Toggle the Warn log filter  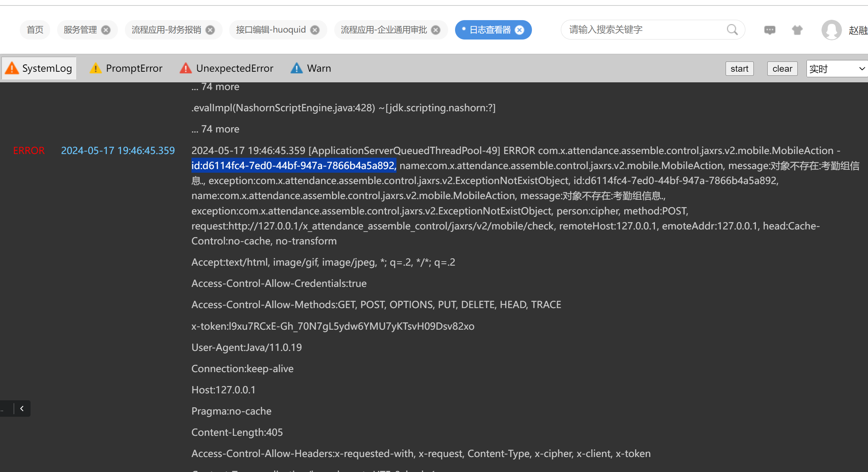pos(311,68)
